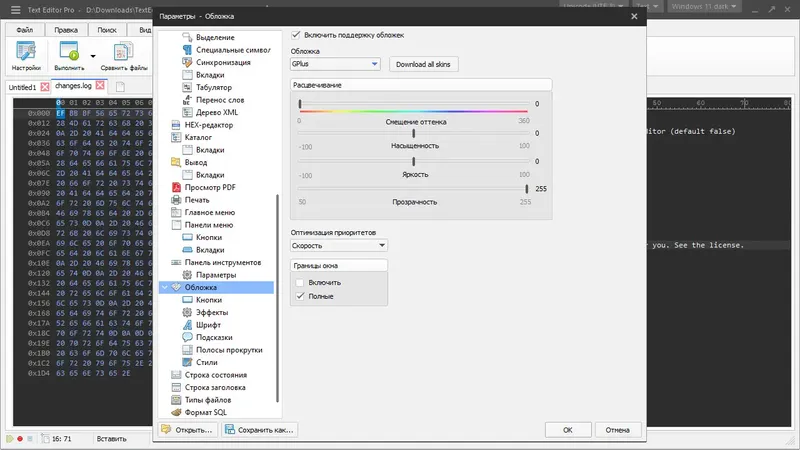Close the Параметры dialog
The image size is (800, 450).
(634, 16)
